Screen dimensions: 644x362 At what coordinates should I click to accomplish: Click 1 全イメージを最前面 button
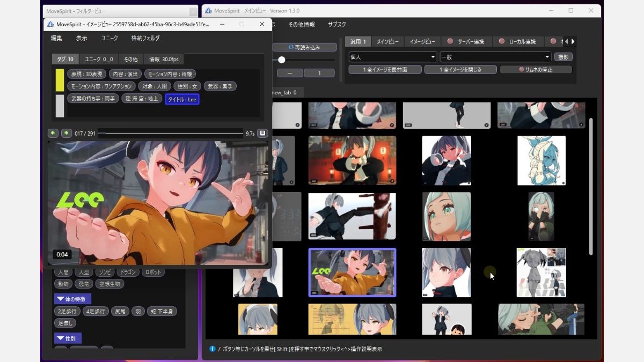385,70
